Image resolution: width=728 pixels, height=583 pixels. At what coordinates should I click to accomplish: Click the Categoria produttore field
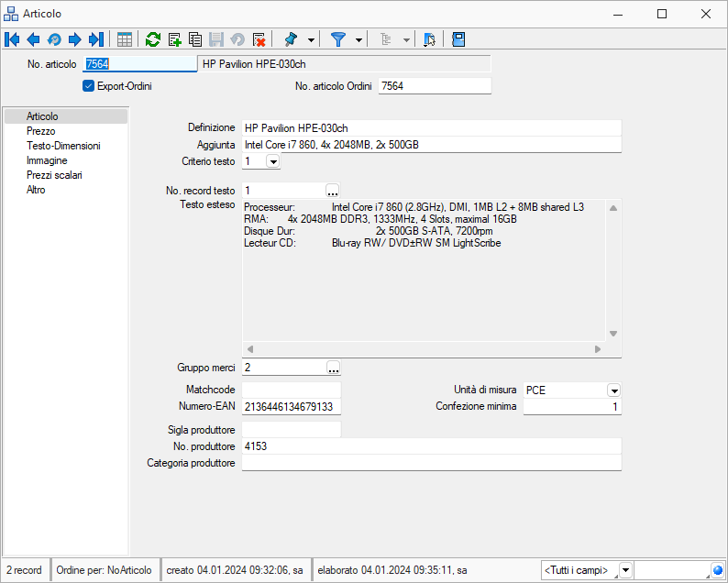click(431, 463)
